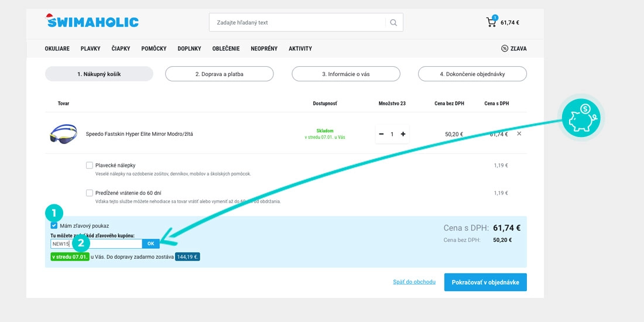Tick the Plavecké nálepky checkbox
The image size is (644, 322).
click(x=90, y=165)
